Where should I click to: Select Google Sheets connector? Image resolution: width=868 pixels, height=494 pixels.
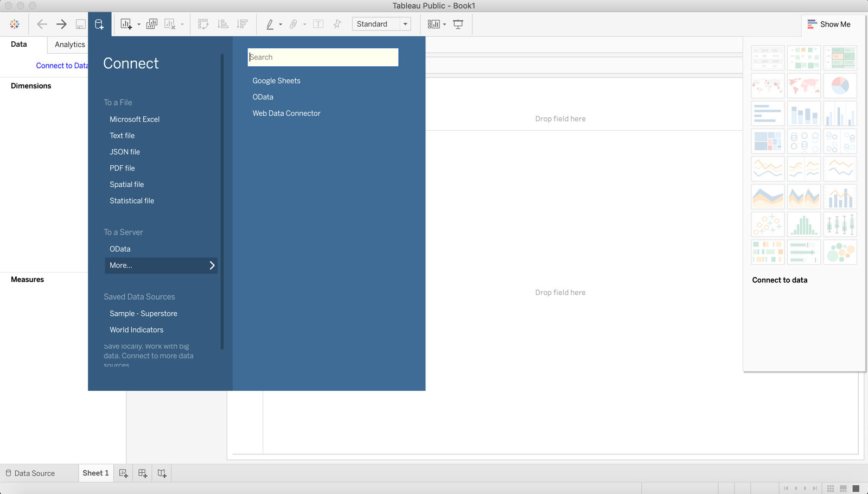pos(276,81)
